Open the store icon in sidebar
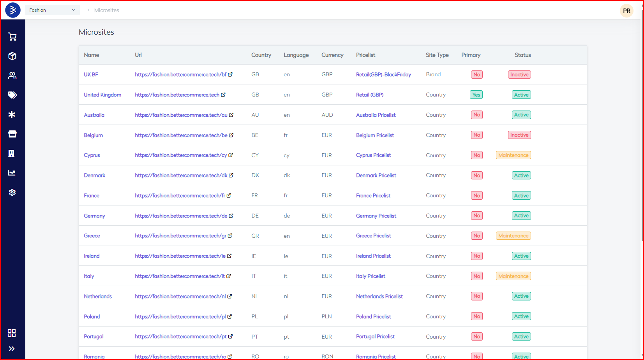 coord(12,134)
